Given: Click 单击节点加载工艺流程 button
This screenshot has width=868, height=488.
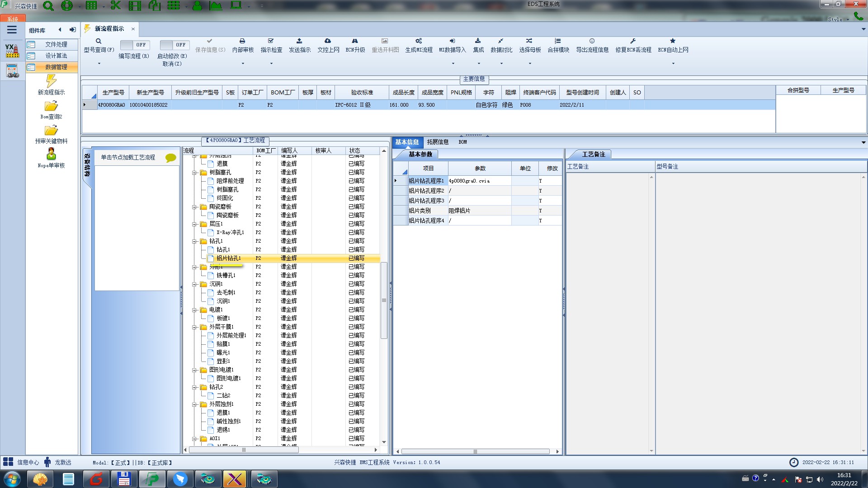Looking at the screenshot, I should (x=128, y=157).
